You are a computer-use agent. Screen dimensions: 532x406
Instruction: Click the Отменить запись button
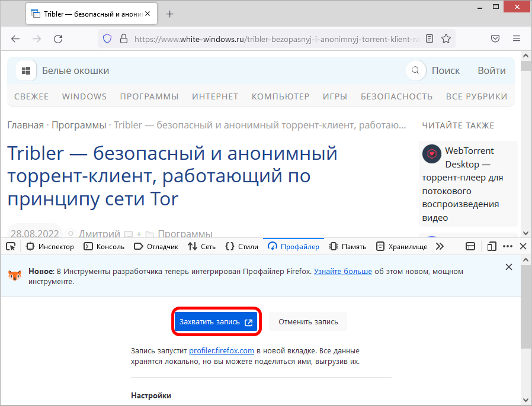[x=308, y=321]
